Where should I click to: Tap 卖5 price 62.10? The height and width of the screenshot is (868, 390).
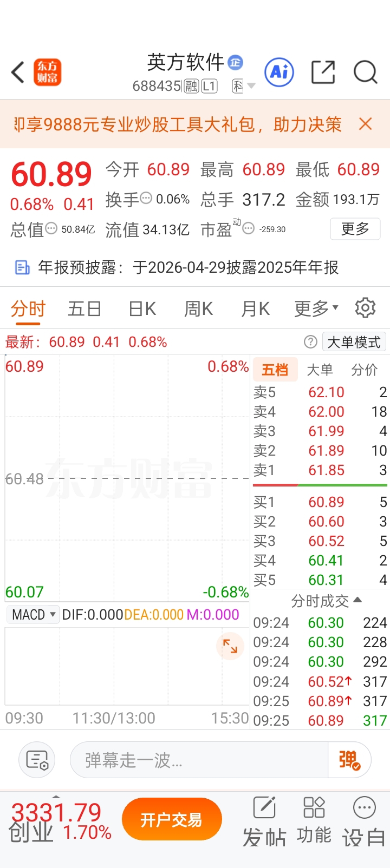click(x=327, y=392)
